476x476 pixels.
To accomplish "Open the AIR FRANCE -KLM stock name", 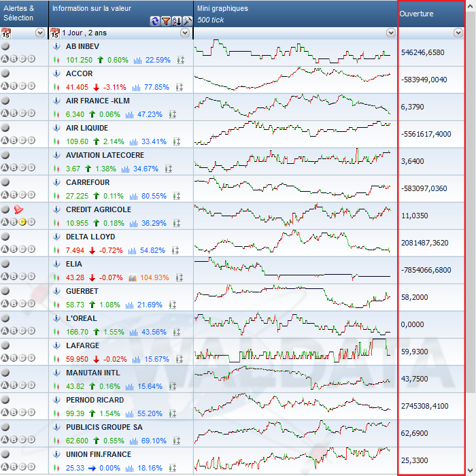I will pyautogui.click(x=98, y=101).
